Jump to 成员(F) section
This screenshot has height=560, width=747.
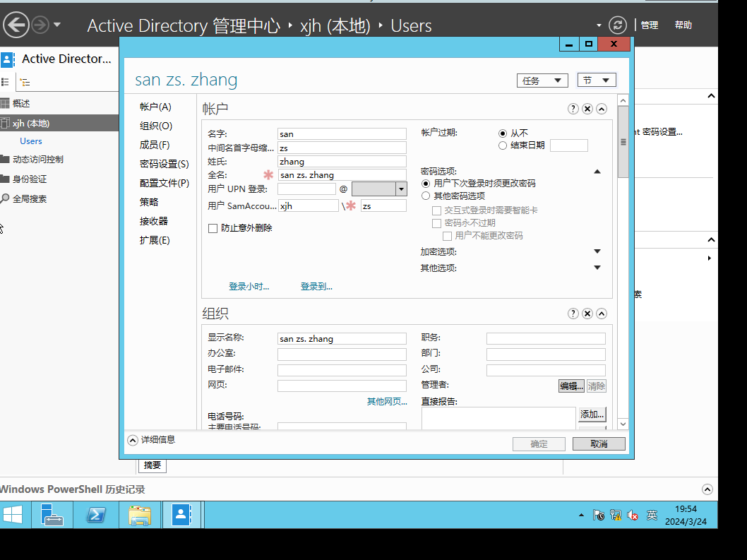tap(155, 145)
